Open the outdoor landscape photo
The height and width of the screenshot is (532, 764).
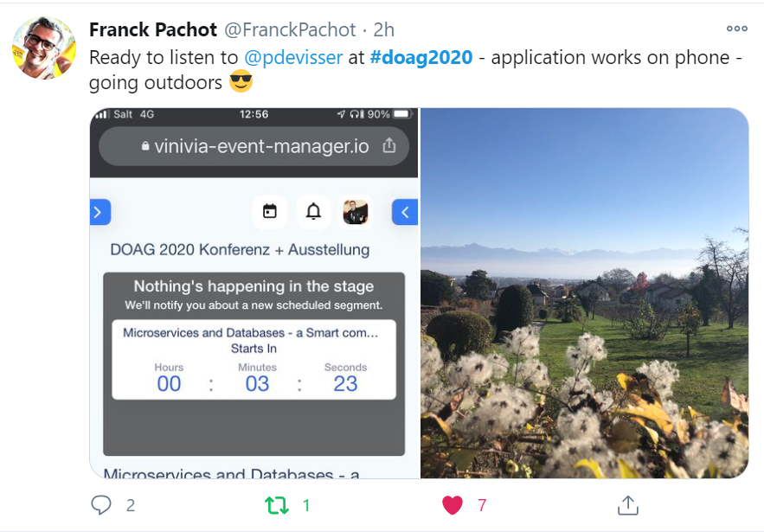click(584, 293)
